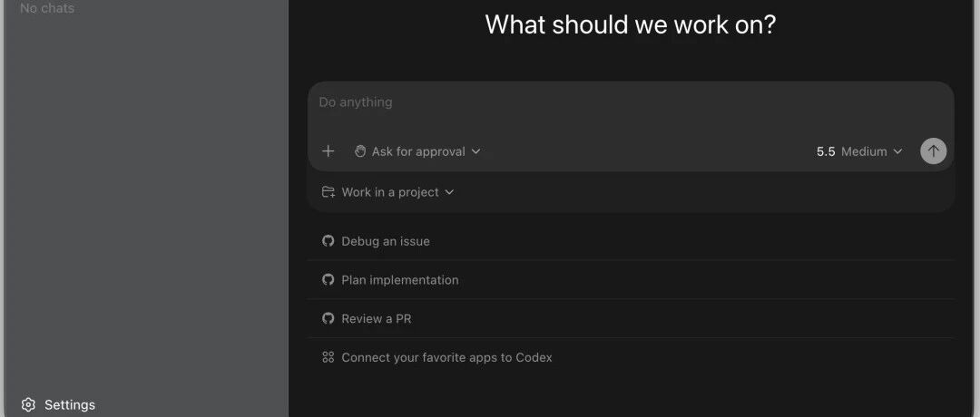Click the apps grid icon beside Connect apps
The width and height of the screenshot is (980, 417).
click(328, 357)
